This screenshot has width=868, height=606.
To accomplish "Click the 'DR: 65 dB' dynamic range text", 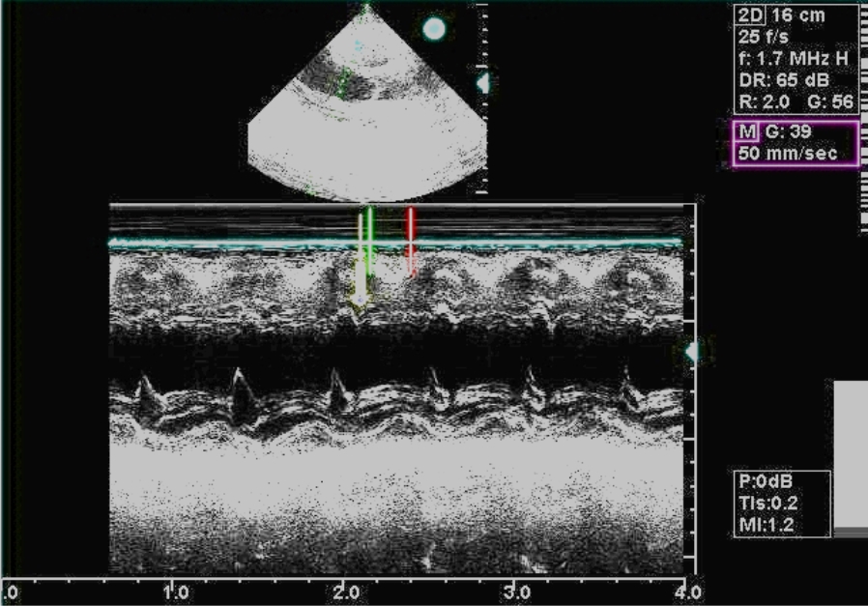I will coord(784,80).
